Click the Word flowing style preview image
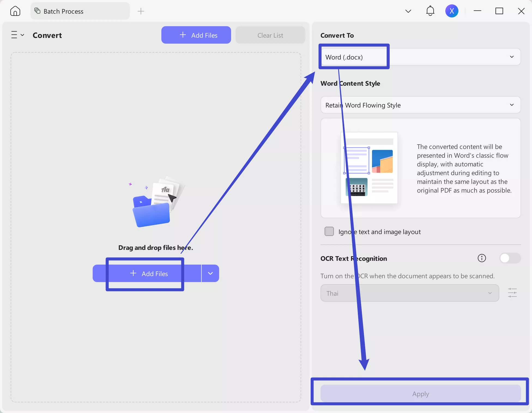This screenshot has width=532, height=413. click(369, 168)
